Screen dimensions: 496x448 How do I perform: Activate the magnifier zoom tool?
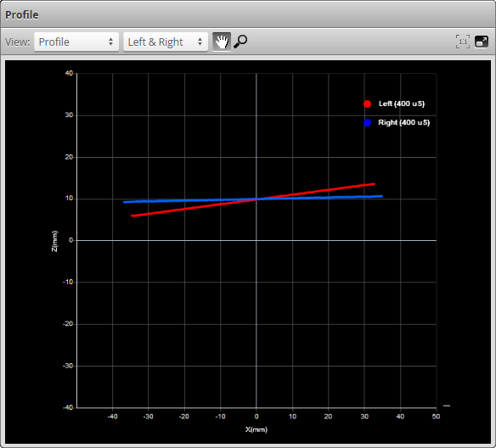click(x=240, y=42)
